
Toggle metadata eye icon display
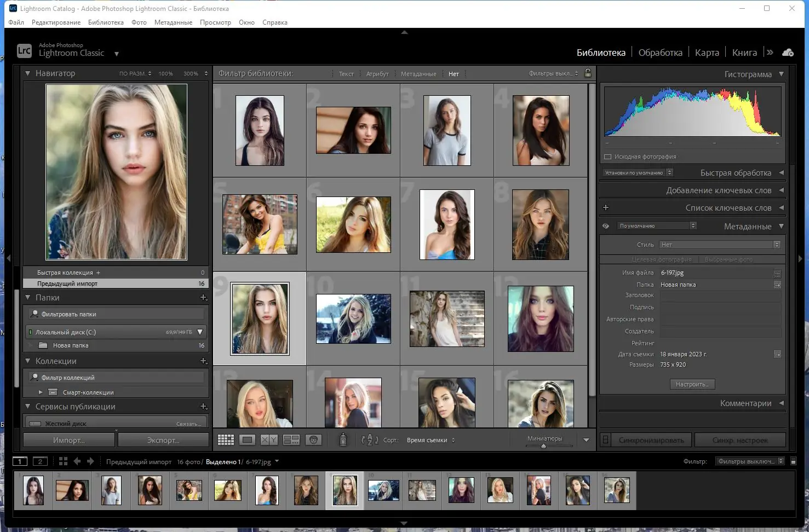click(606, 226)
